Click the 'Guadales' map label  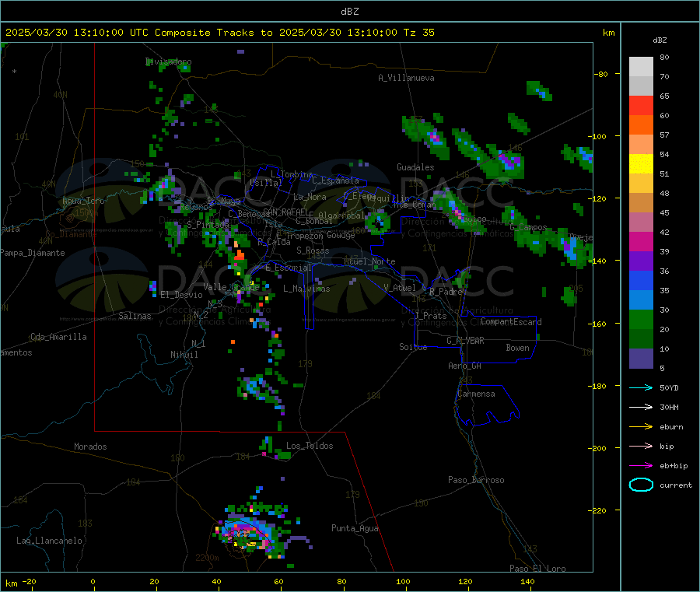pyautogui.click(x=415, y=167)
